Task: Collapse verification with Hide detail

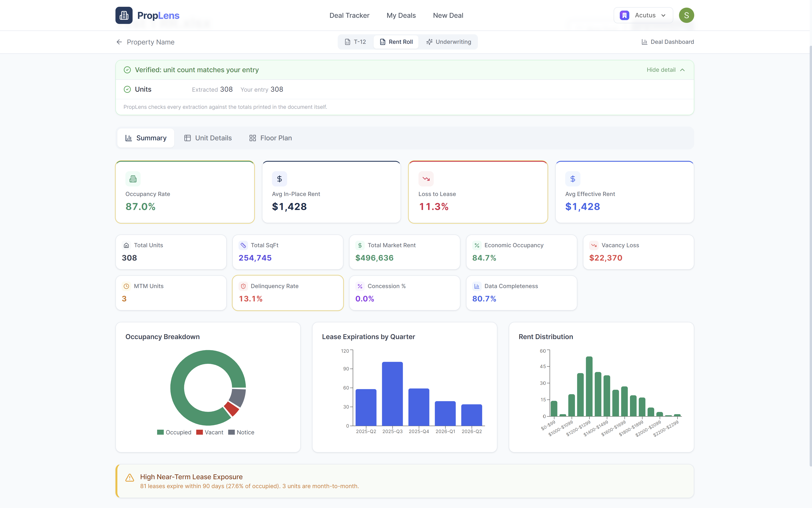Action: tap(666, 70)
